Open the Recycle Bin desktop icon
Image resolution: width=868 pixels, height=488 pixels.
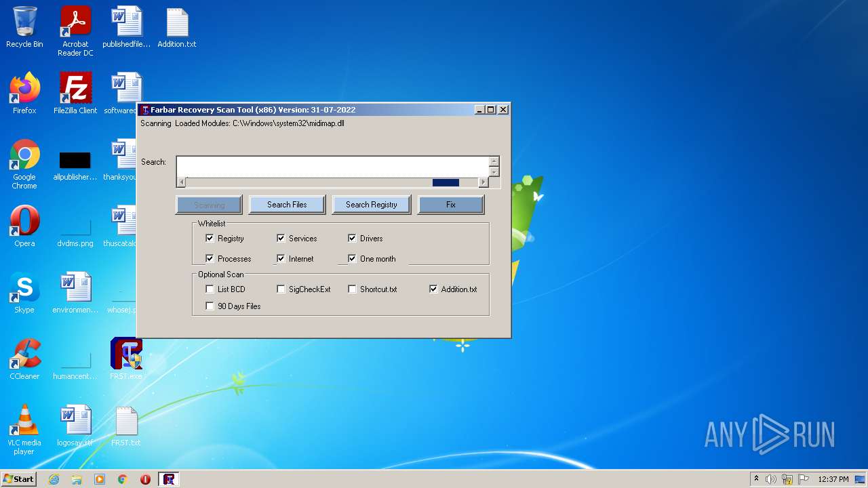(x=24, y=27)
